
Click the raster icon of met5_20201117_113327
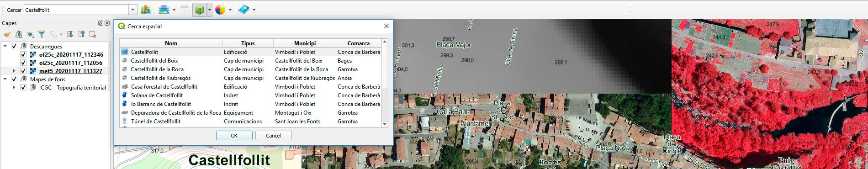33,71
